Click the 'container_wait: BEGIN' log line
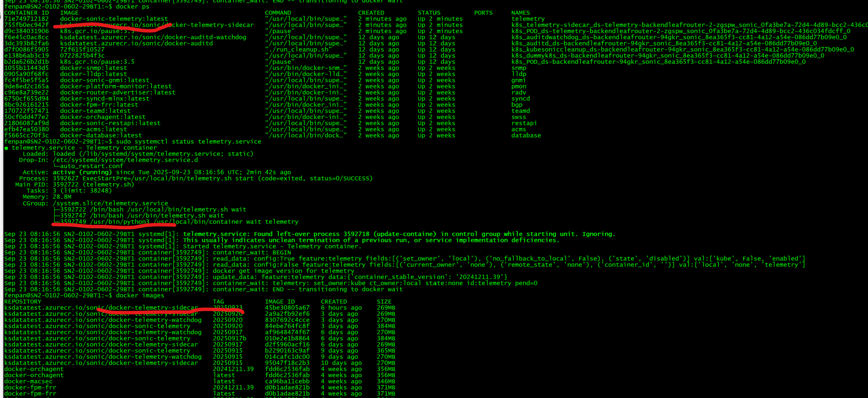The height and width of the screenshot is (398, 868). [x=252, y=252]
